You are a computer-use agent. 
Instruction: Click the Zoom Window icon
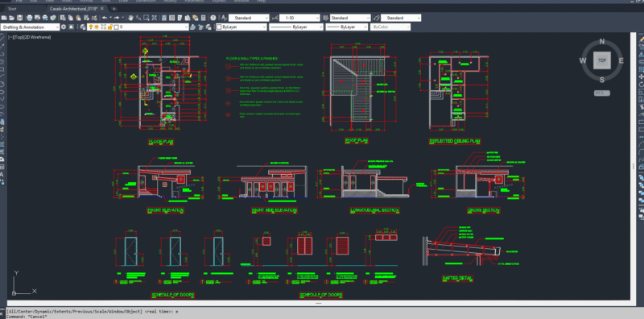click(147, 18)
